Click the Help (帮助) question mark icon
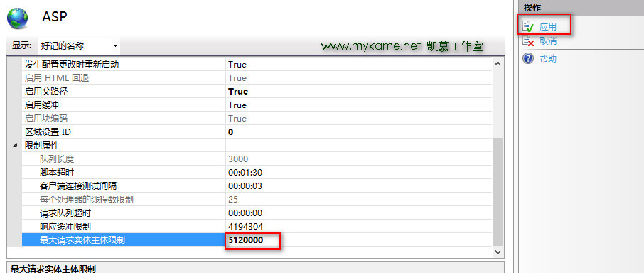The image size is (644, 273). click(528, 58)
